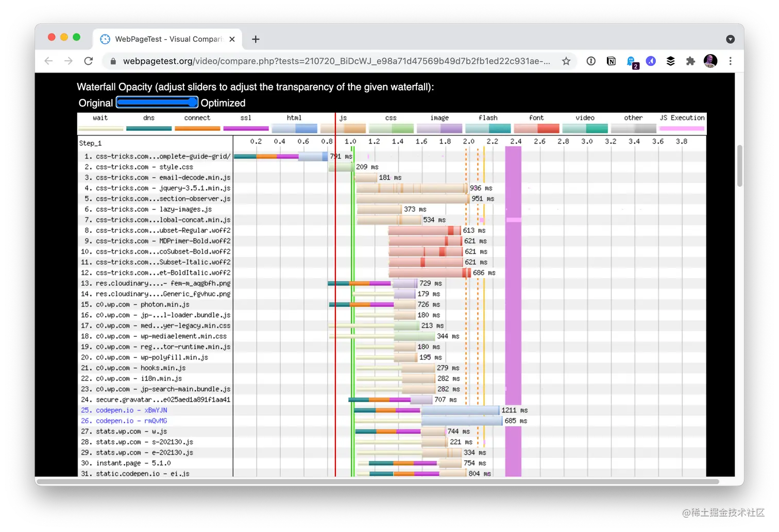Select the WebPageTest - Visual Comparison tab

click(167, 39)
